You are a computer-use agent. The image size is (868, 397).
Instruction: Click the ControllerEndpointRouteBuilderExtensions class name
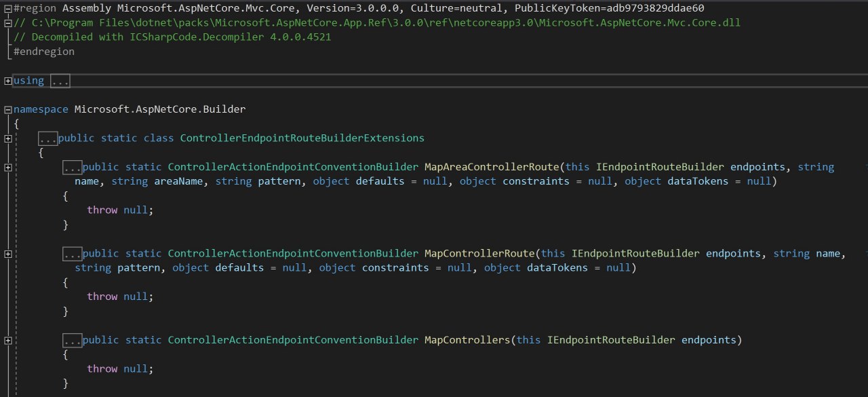click(302, 138)
